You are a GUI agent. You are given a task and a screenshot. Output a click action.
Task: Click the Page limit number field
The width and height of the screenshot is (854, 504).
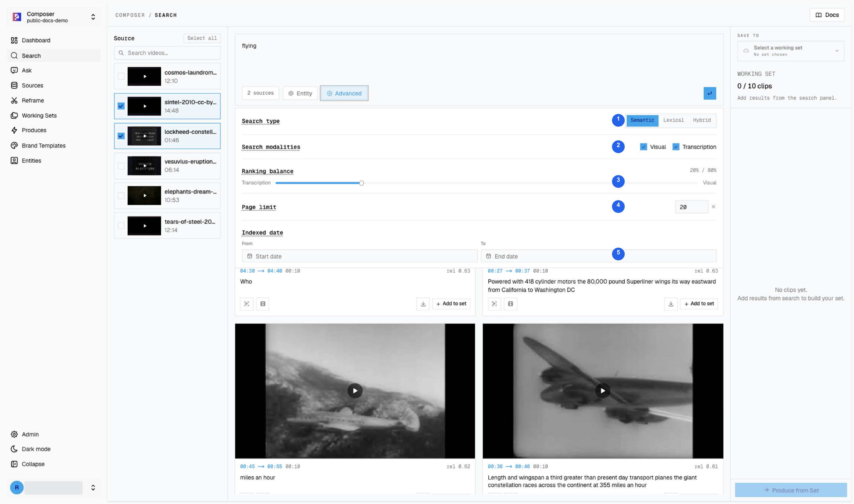tap(691, 207)
